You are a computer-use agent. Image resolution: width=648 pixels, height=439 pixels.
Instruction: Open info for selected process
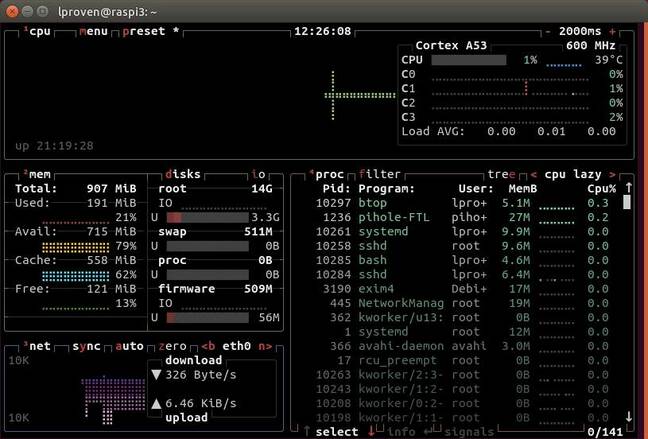click(401, 432)
